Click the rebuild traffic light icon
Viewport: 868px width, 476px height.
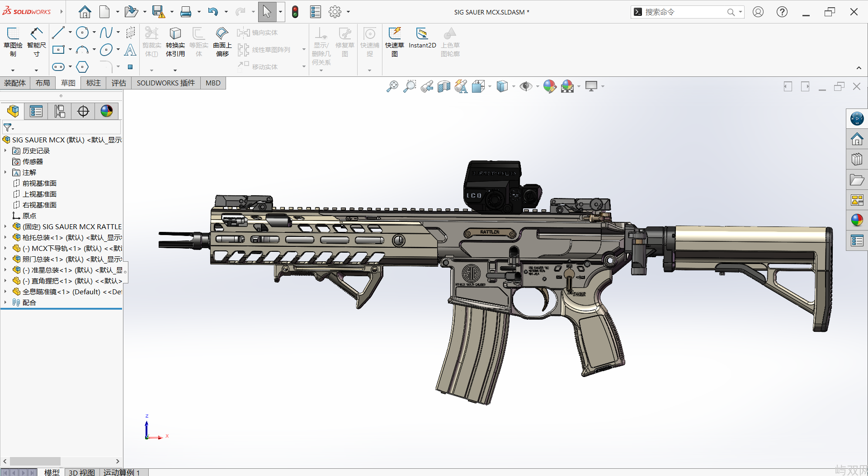(x=295, y=12)
